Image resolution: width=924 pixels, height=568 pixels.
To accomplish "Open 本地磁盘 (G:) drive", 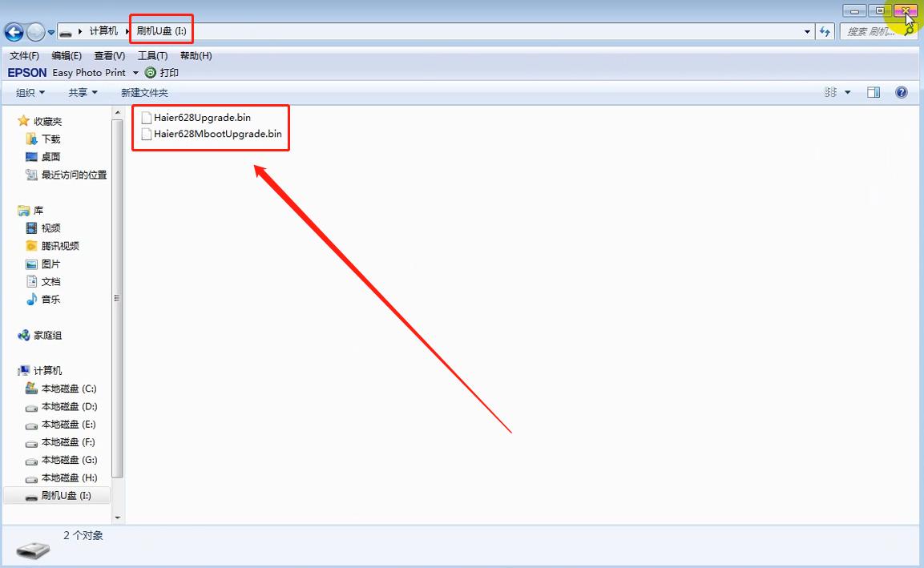I will pos(69,460).
